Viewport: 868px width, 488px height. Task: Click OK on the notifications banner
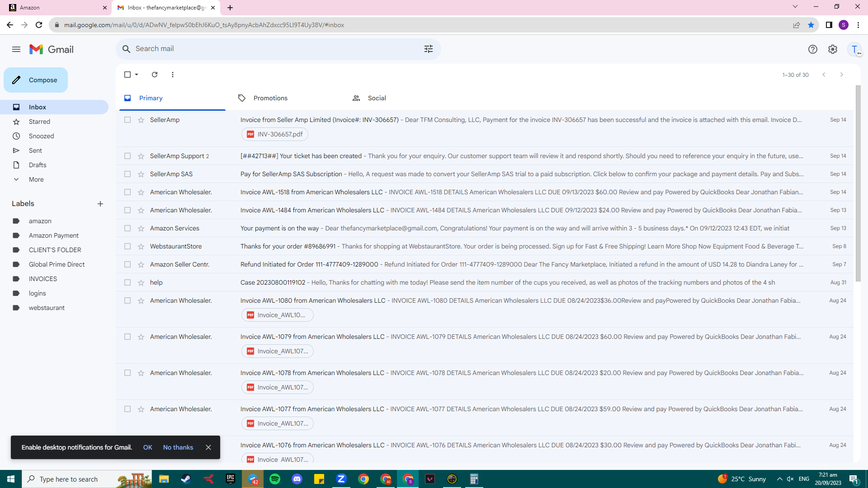pos(148,447)
